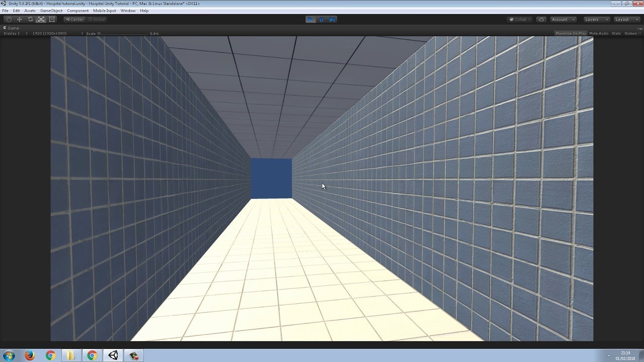Open the GameObject menu
Screen dimensions: 644x362
coord(51,11)
